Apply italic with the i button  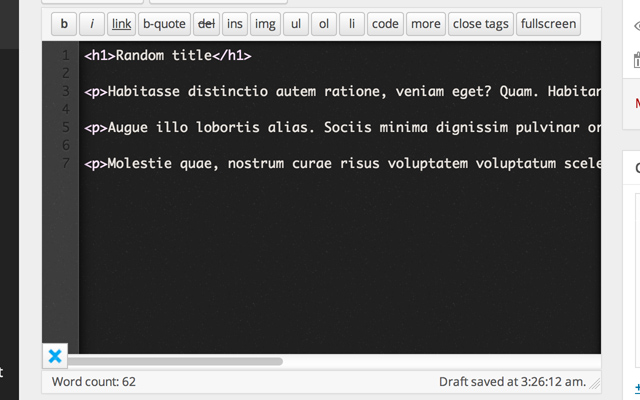pos(92,24)
